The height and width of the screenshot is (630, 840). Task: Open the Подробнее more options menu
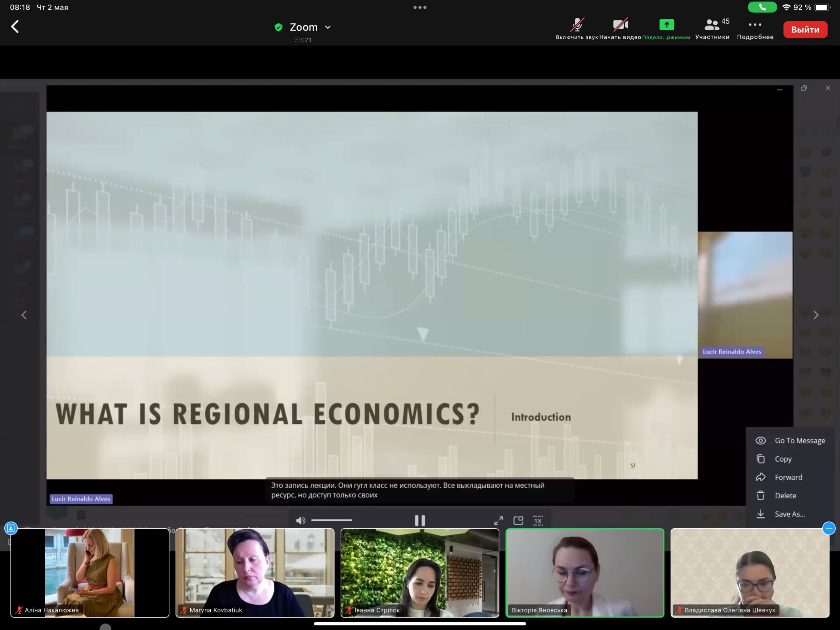(755, 29)
